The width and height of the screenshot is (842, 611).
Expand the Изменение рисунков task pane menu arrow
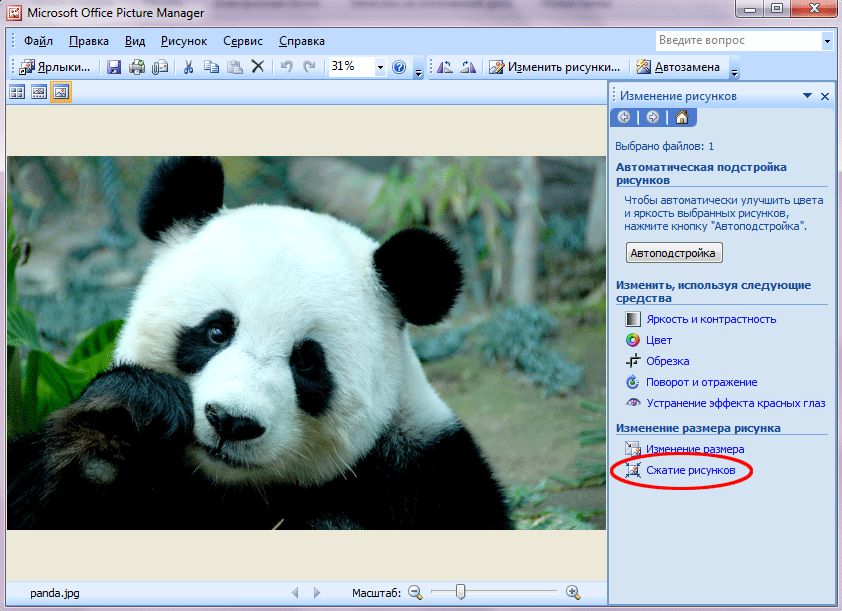click(807, 96)
